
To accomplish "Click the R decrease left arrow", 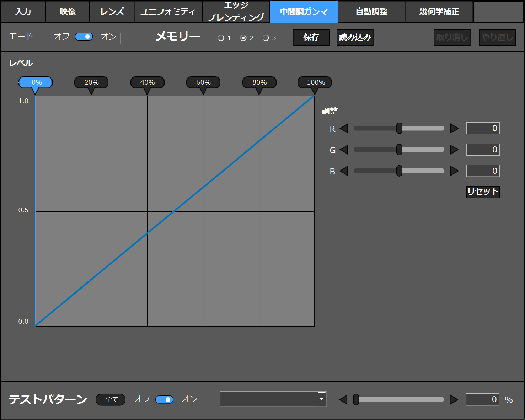I will click(x=344, y=128).
